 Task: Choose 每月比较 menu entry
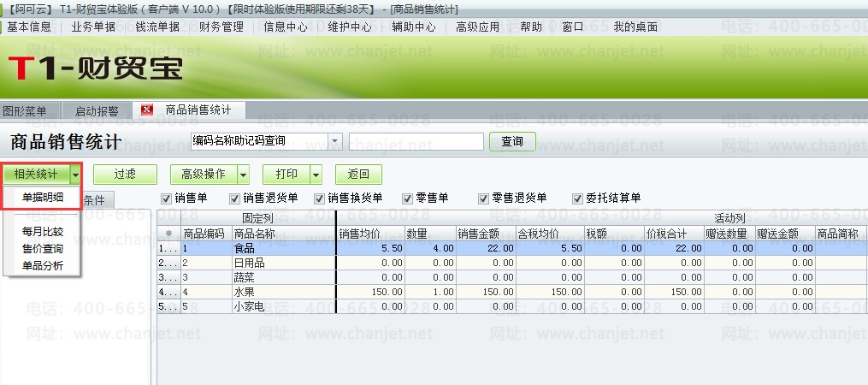(x=43, y=232)
